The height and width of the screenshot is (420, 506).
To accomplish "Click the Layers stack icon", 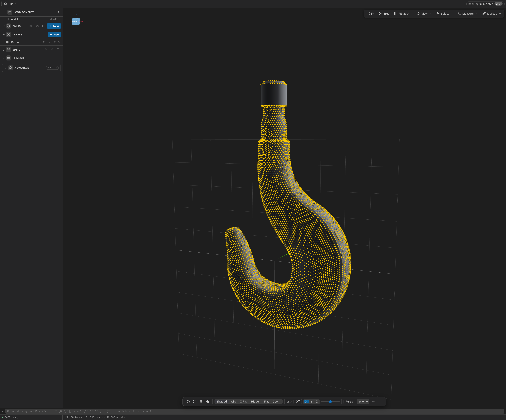I will tap(9, 35).
